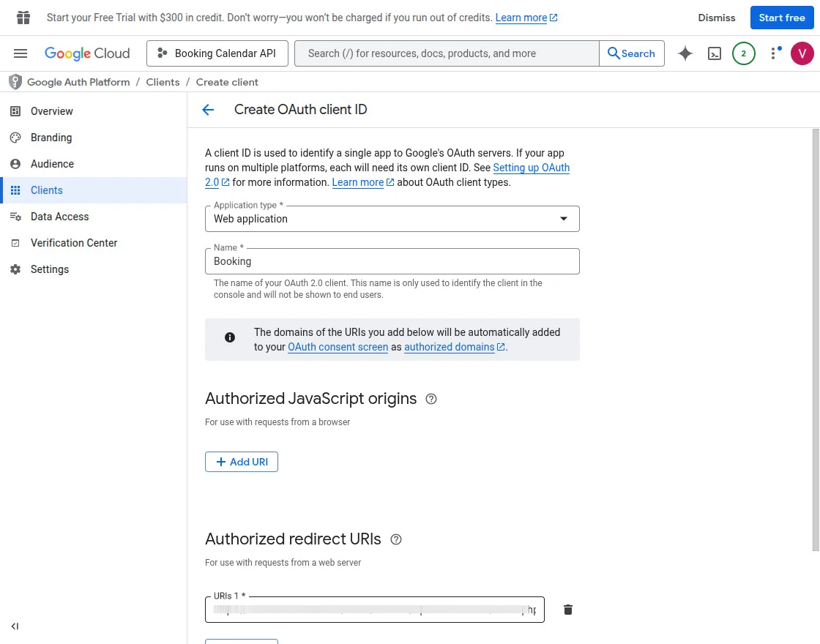Click the Search icon in the search bar
The height and width of the screenshot is (644, 820).
pyautogui.click(x=614, y=53)
